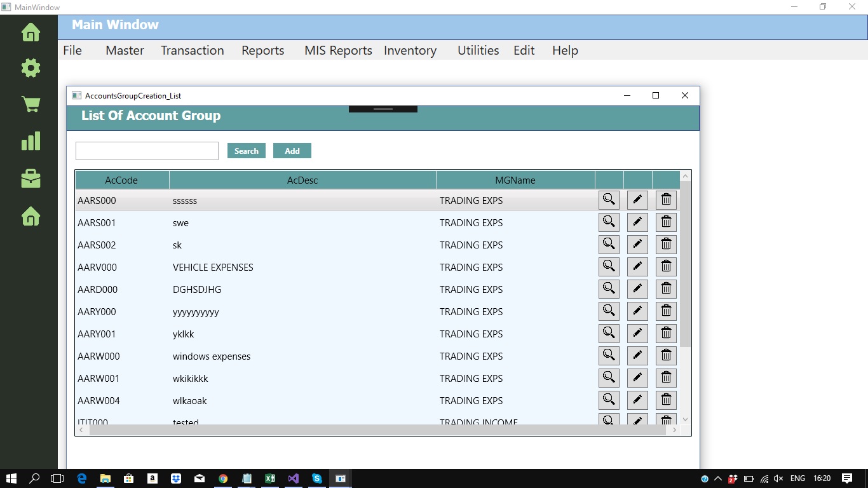The image size is (868, 488).
Task: Edit the wkikikkk record
Action: tap(637, 377)
